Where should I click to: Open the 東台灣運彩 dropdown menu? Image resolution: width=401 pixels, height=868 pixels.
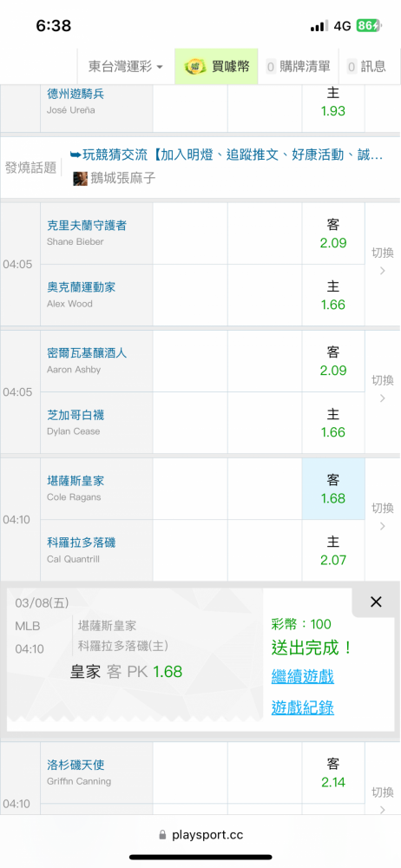(126, 67)
